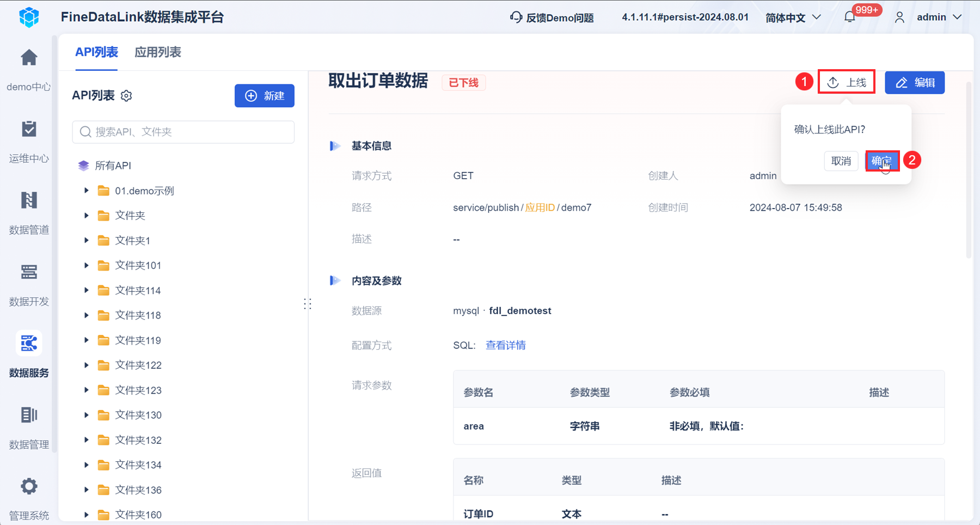This screenshot has width=980, height=525.
Task: Expand the 文件夹1 folder arrow
Action: point(86,240)
